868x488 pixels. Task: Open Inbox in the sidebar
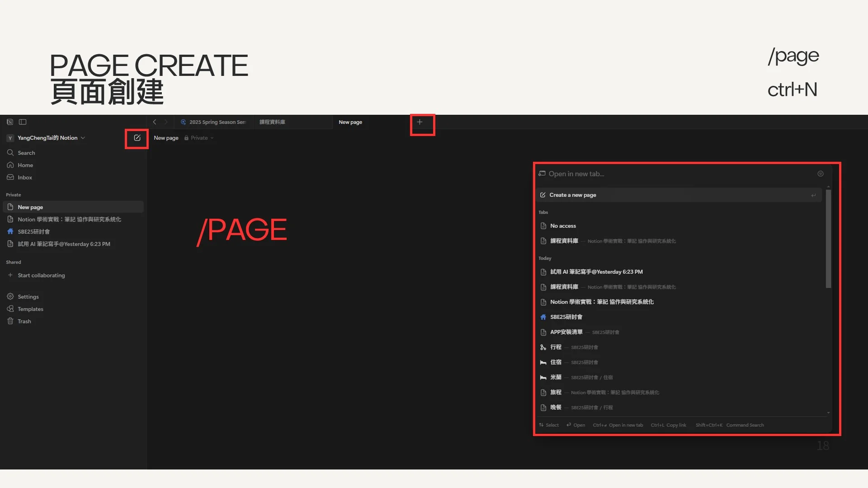pyautogui.click(x=25, y=178)
